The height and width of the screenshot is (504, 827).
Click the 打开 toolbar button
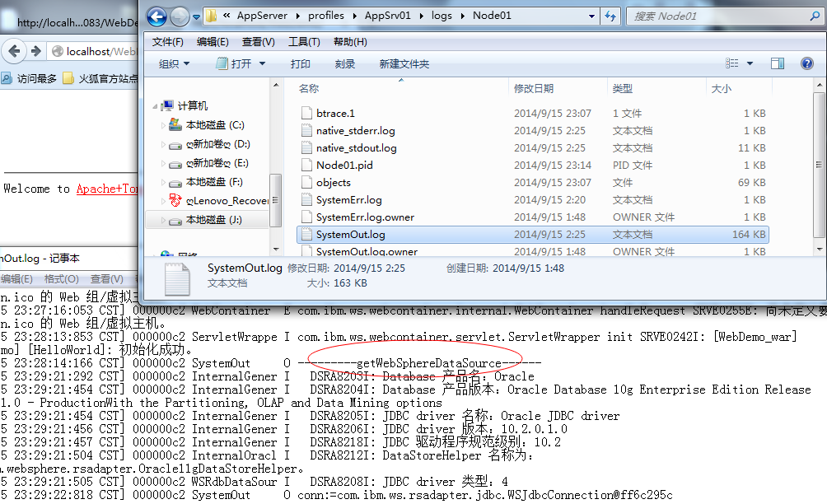pos(234,63)
